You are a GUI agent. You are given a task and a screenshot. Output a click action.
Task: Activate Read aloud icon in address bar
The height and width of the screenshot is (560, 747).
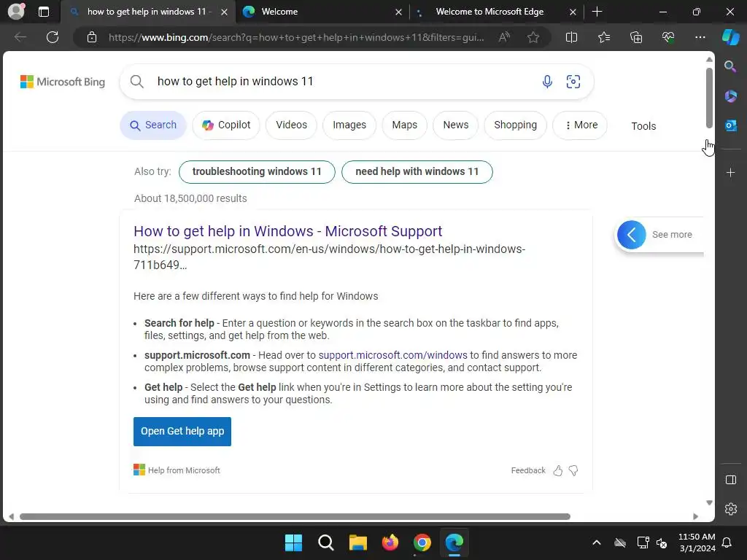click(x=504, y=37)
